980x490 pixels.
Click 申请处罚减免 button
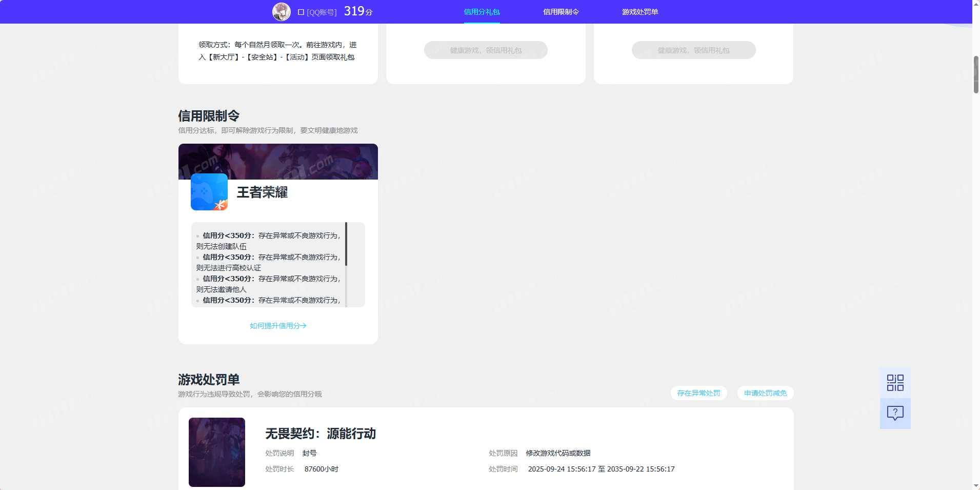[x=765, y=393]
